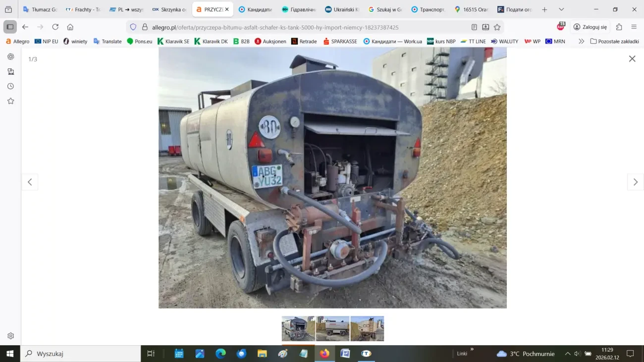This screenshot has height=362, width=644.
Task: Toggle the Firefox sidebar button
Action: point(10,27)
